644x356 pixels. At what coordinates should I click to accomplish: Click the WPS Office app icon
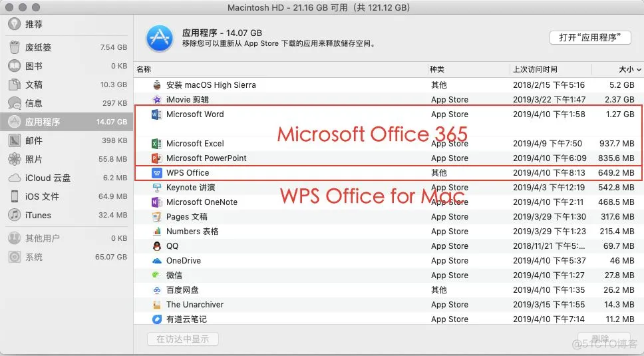pos(156,173)
